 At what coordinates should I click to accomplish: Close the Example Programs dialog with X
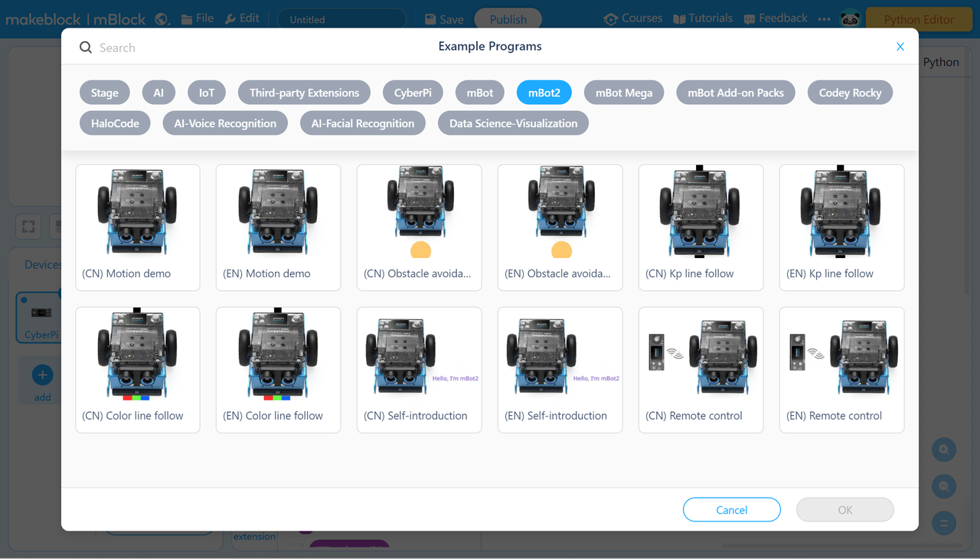pos(900,47)
